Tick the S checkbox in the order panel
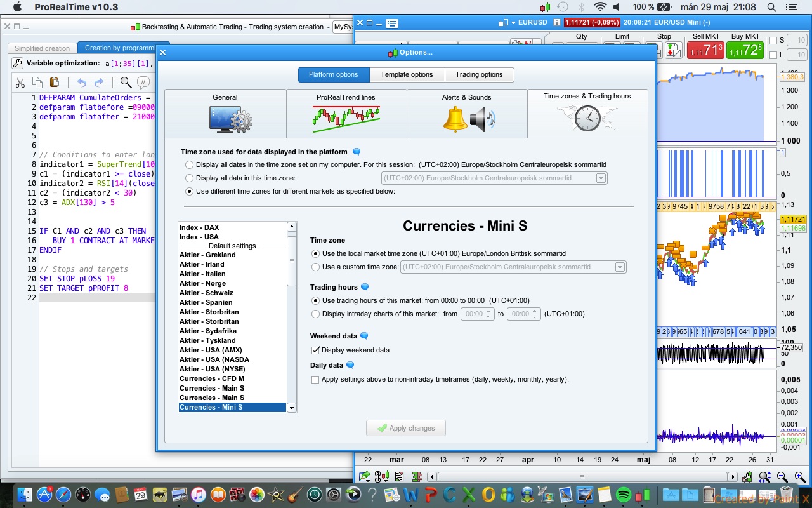 pos(773,41)
